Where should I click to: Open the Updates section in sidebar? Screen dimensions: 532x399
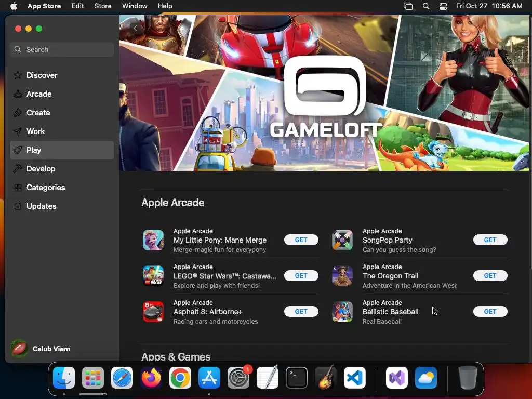(62, 206)
